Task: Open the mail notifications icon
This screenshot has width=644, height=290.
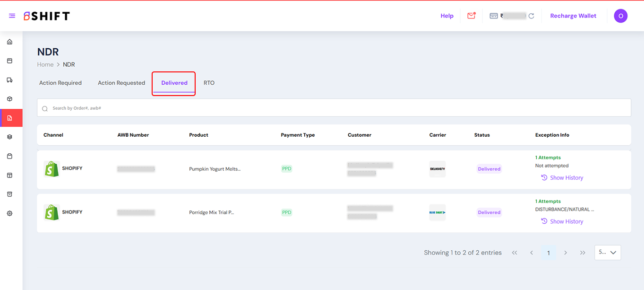Action: pos(471,16)
